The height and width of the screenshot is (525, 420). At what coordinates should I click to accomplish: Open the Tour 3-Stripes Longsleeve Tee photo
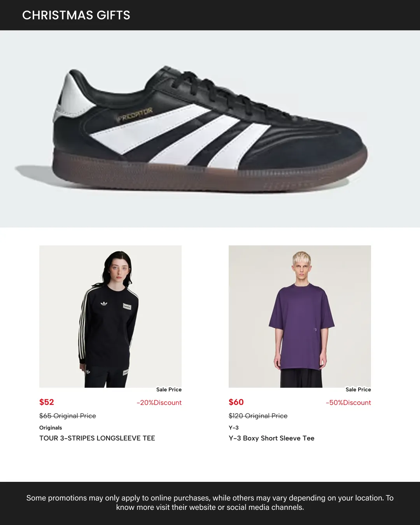tap(110, 316)
